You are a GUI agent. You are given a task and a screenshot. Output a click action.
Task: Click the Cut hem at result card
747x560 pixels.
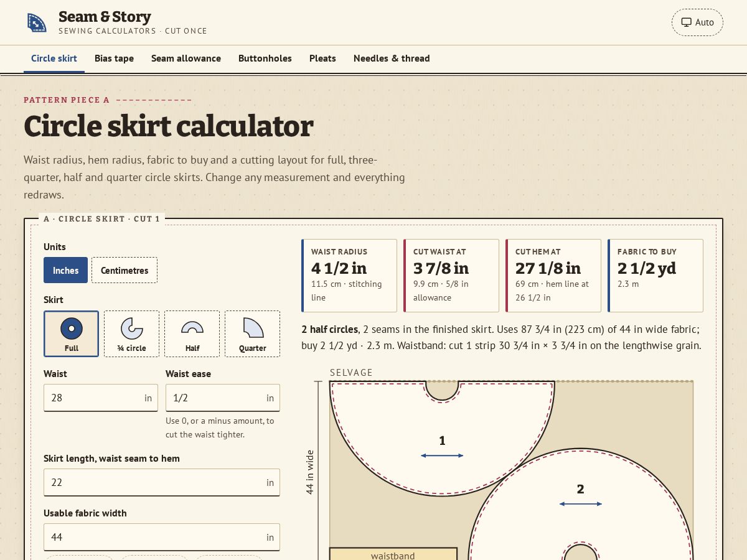pos(553,276)
